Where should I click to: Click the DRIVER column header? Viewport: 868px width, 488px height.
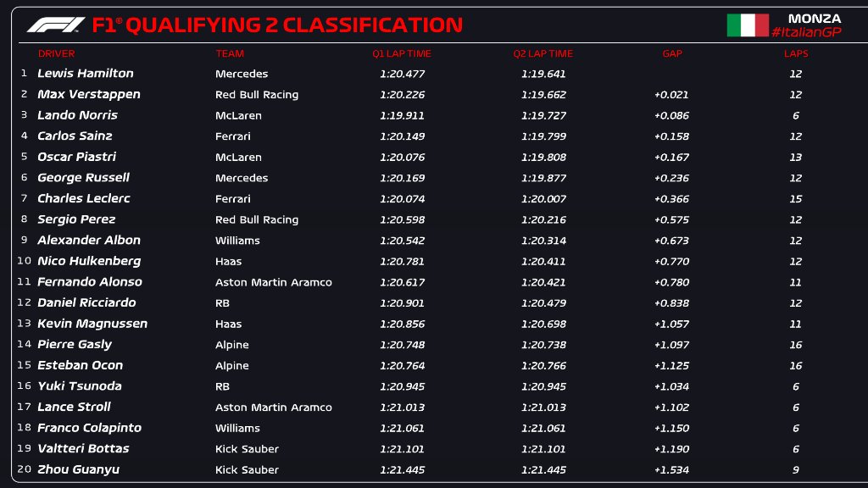[57, 53]
